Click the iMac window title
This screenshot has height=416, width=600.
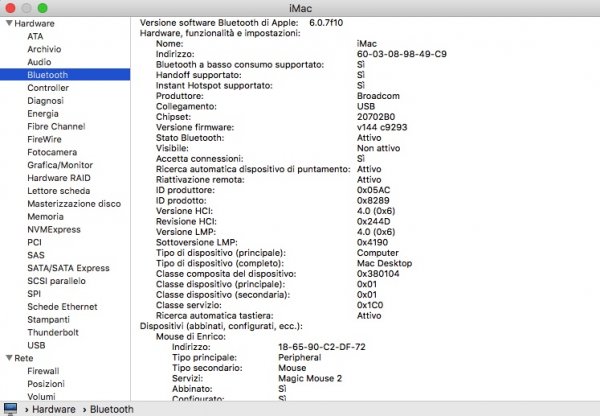click(x=300, y=8)
